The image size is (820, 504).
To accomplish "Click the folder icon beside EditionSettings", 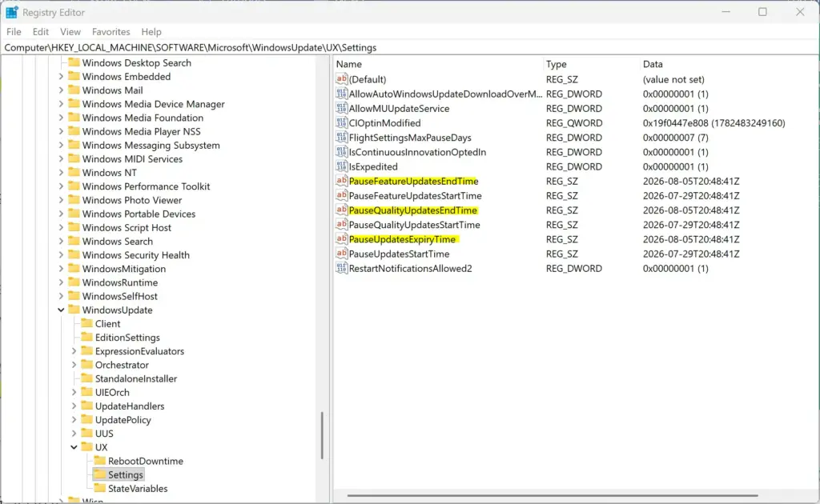I will tap(86, 337).
